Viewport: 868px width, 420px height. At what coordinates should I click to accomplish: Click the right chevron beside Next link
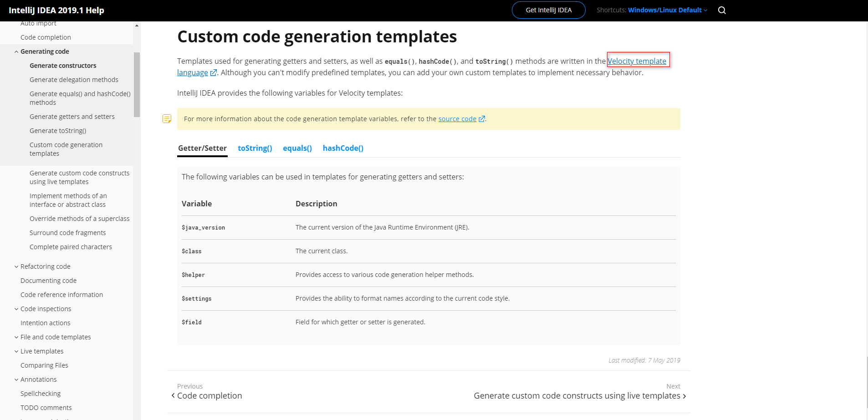click(684, 395)
